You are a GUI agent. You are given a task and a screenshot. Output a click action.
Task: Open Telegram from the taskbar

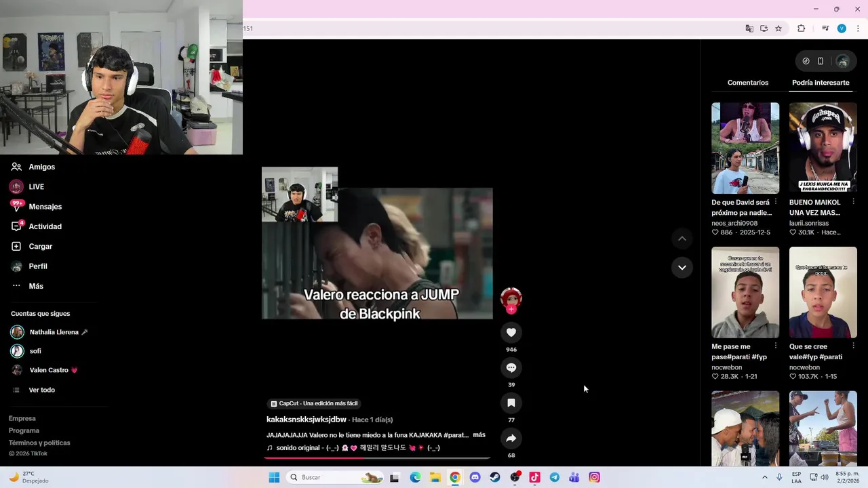(x=555, y=477)
